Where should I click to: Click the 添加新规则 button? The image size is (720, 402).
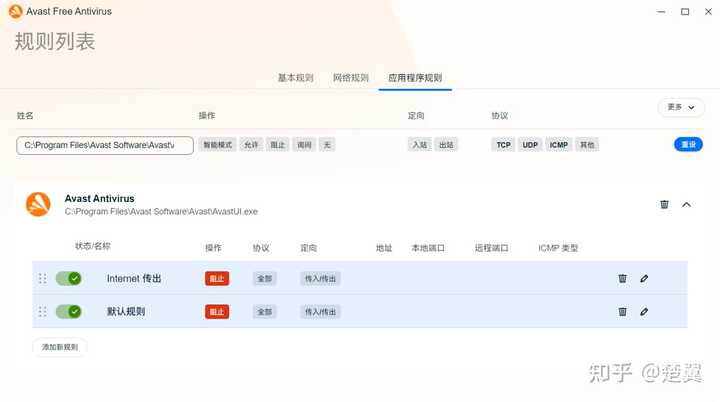tap(60, 347)
